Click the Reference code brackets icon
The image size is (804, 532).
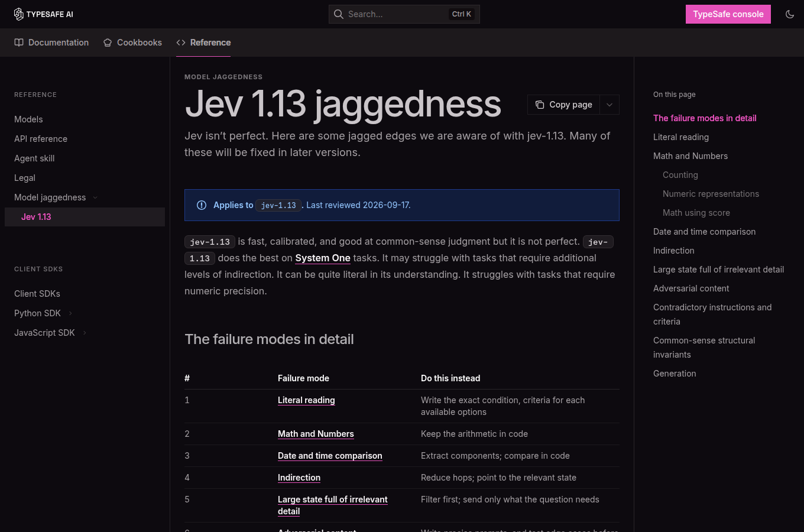click(x=181, y=43)
